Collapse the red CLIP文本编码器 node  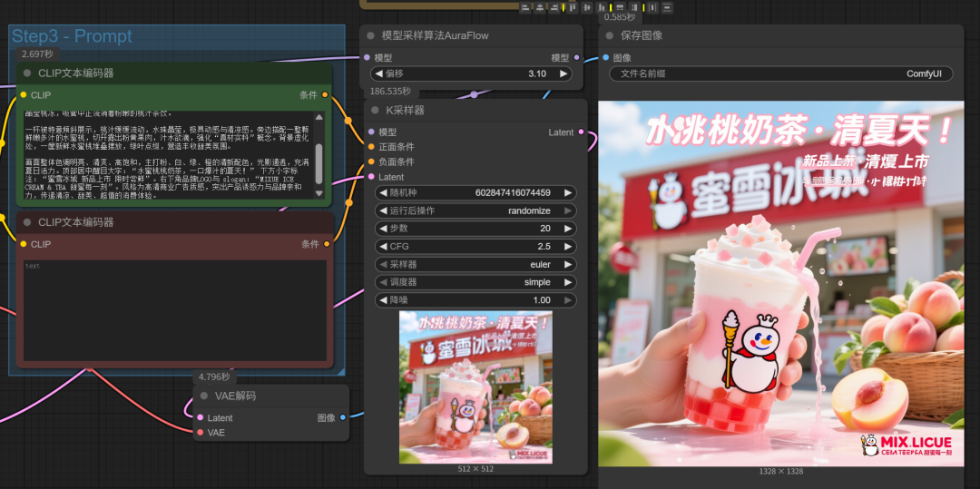pyautogui.click(x=27, y=222)
